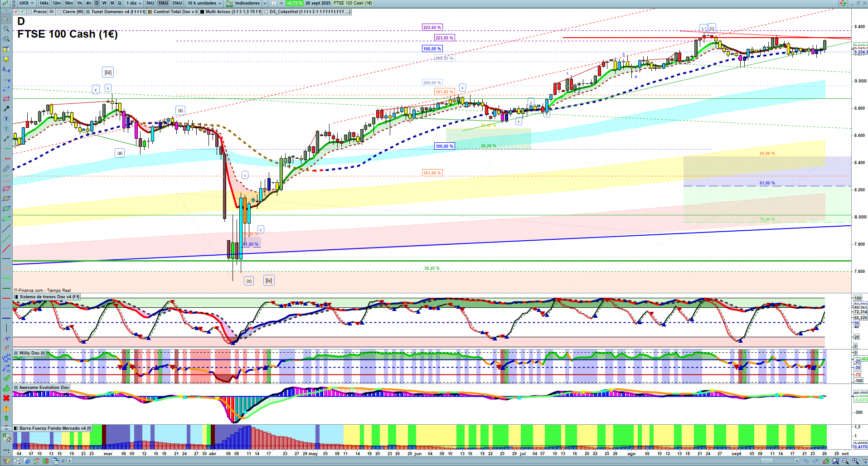Click the green checkmark icon in sidebar
868x466 pixels.
(x=6, y=378)
